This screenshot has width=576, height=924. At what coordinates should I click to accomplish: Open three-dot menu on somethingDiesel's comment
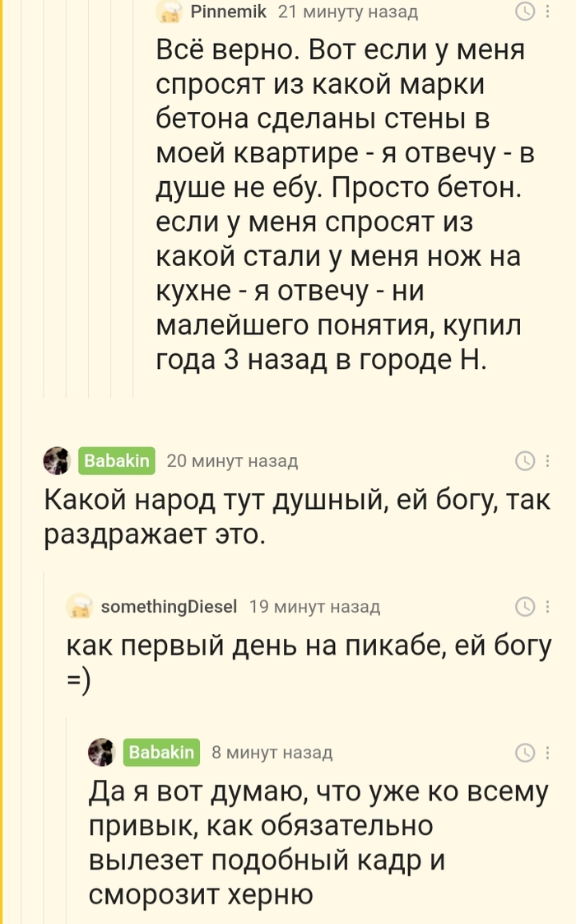547,607
